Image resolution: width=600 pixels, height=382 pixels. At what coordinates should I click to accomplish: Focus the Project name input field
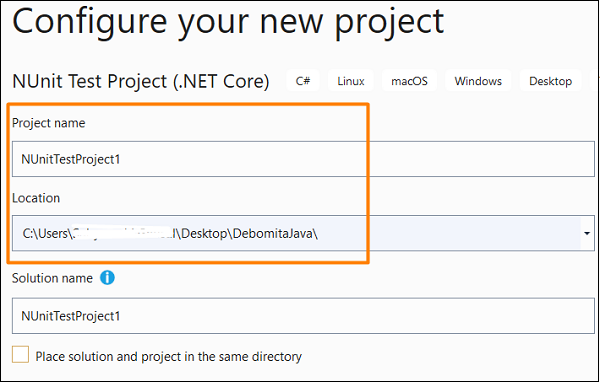click(303, 159)
